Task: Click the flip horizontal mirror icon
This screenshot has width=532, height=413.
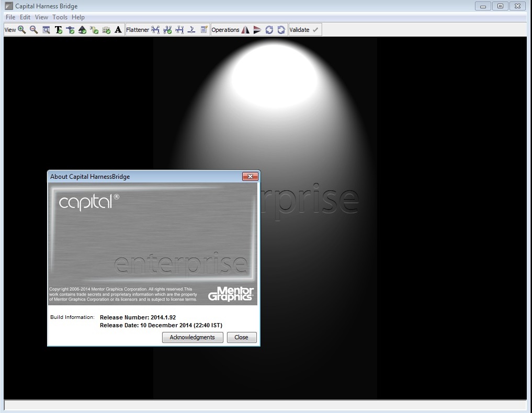Action: click(x=245, y=30)
